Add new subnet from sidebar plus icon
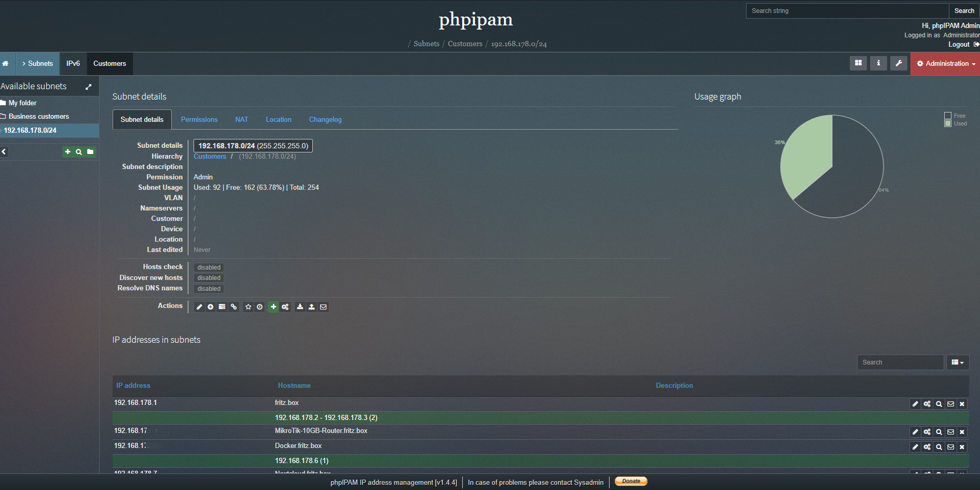The width and height of the screenshot is (980, 490). (67, 152)
